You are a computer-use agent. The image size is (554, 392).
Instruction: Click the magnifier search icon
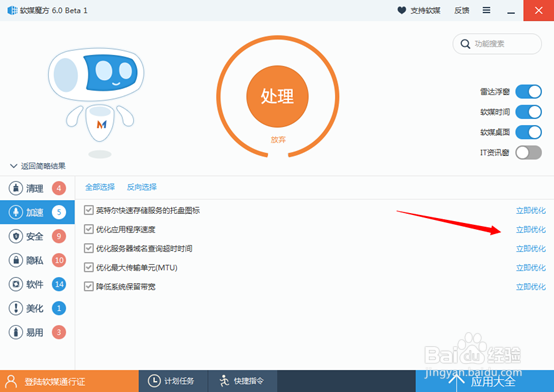pyautogui.click(x=465, y=44)
